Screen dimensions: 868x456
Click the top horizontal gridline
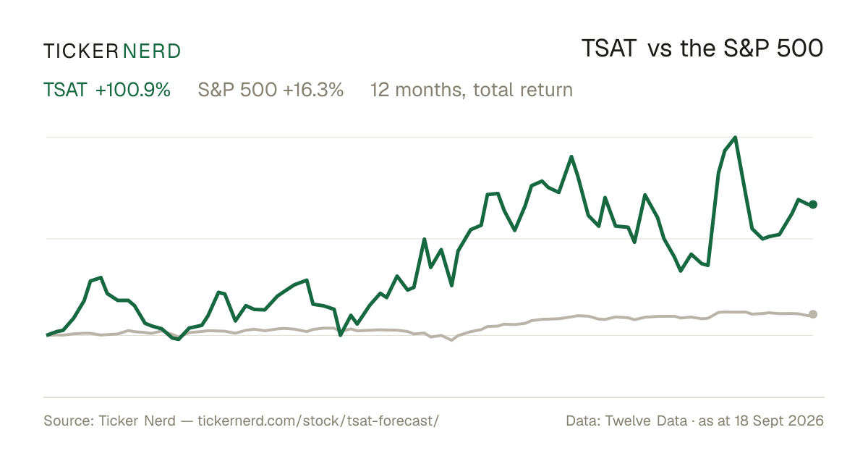(430, 137)
